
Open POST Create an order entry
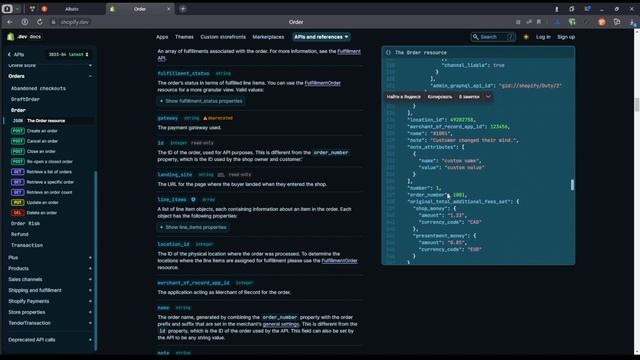point(35,131)
